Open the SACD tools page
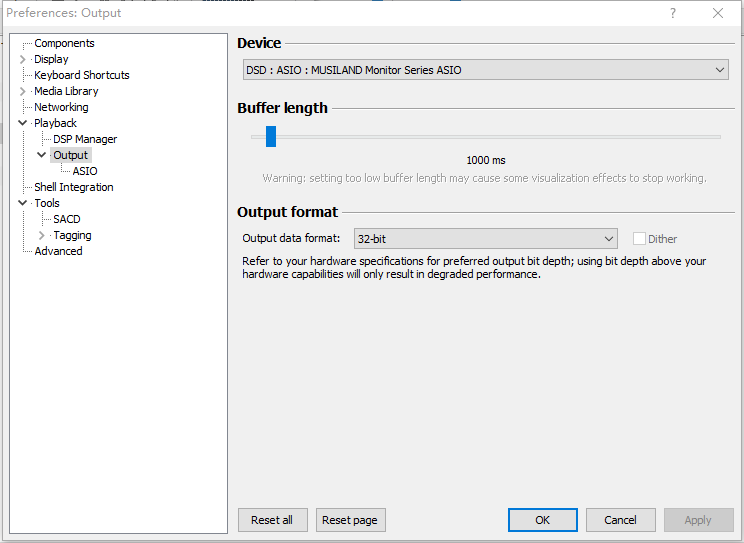This screenshot has width=744, height=543. 67,219
